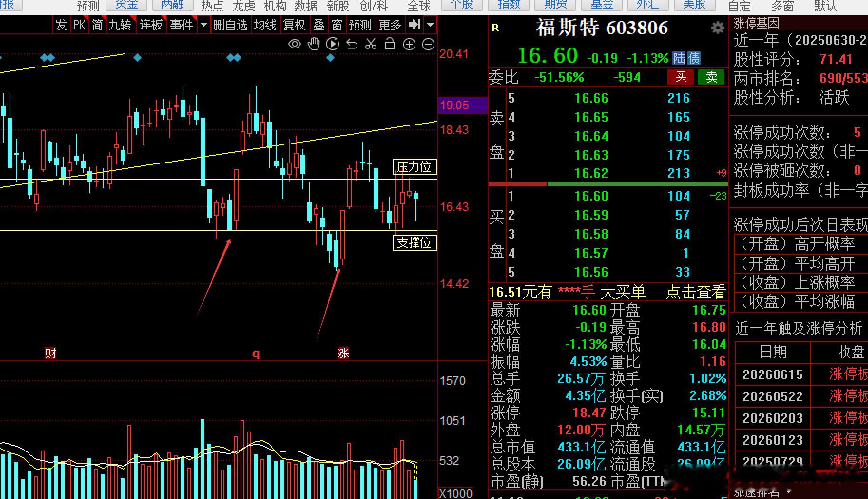Open the 资金 top tab
The height and width of the screenshot is (499, 868).
pos(126,5)
